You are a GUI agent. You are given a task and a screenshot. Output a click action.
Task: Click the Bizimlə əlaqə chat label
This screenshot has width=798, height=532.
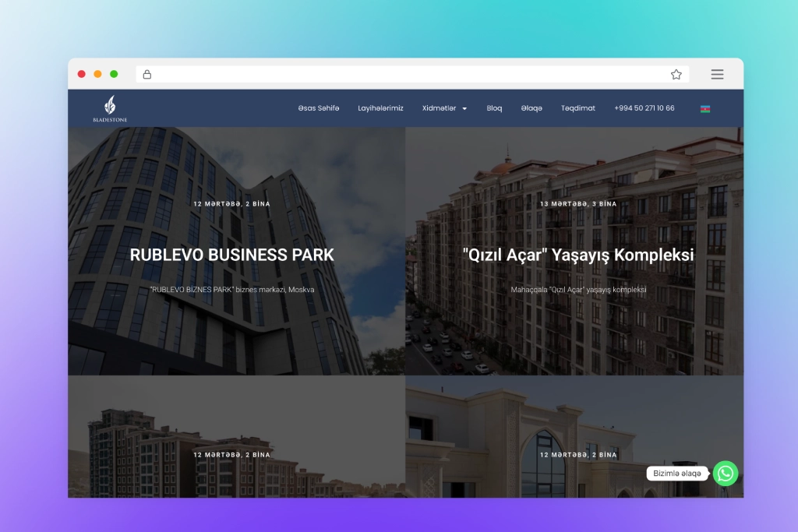click(676, 474)
